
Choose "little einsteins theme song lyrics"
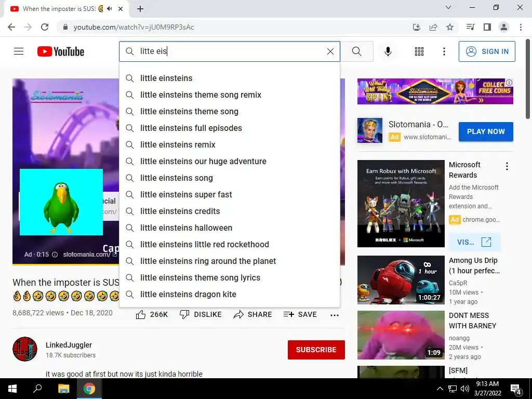pos(229,277)
